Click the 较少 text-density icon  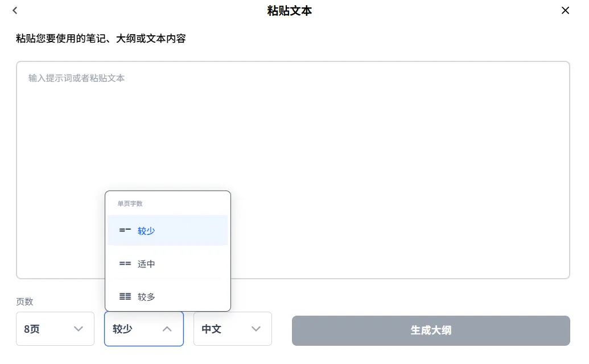click(x=125, y=230)
